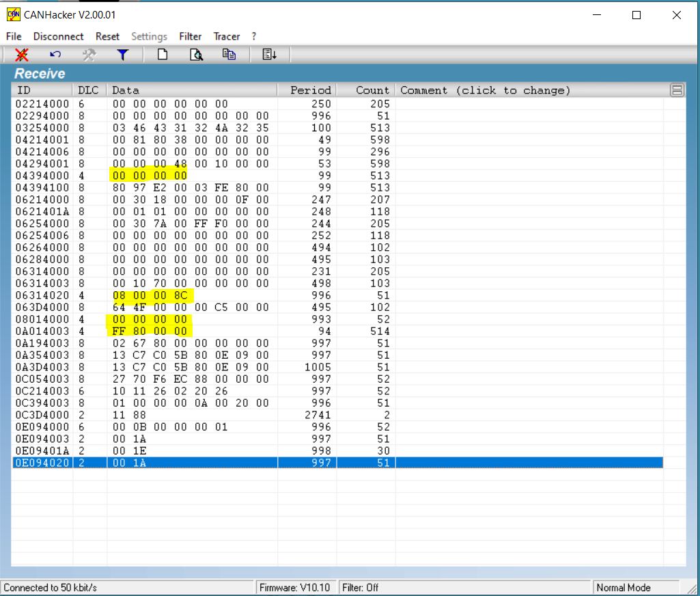This screenshot has height=596, width=700.
Task: Select the row with ID 06254006
Action: click(337, 235)
